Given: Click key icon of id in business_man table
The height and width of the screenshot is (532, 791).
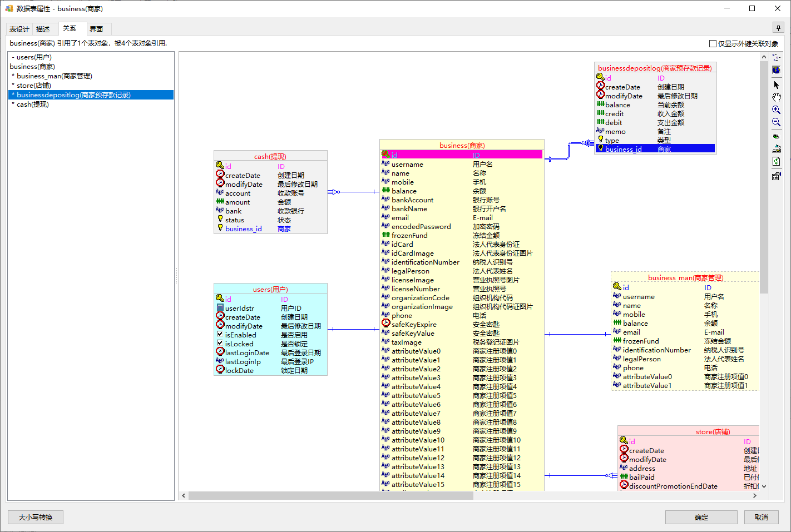Looking at the screenshot, I should click(x=617, y=287).
